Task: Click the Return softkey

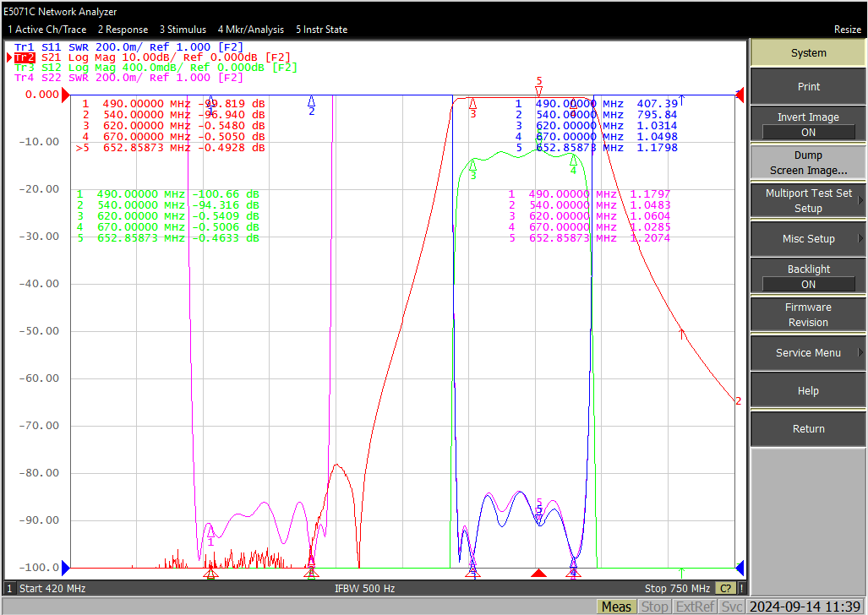Action: 808,428
